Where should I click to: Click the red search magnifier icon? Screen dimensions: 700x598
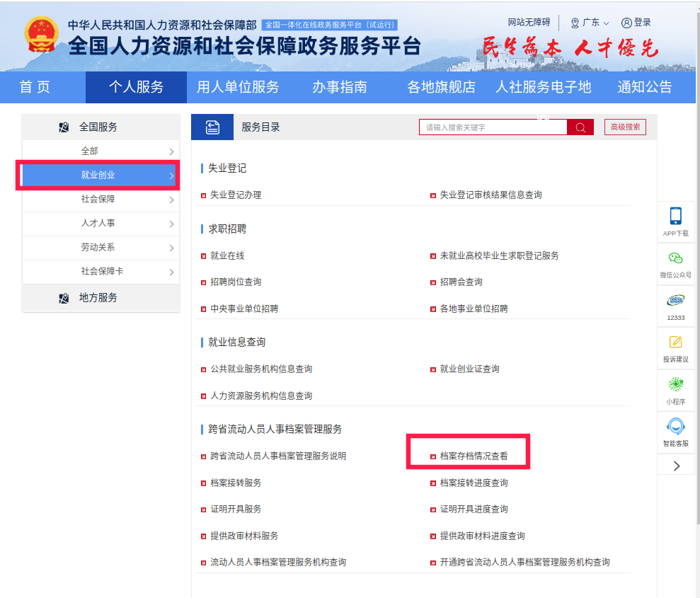tap(580, 127)
